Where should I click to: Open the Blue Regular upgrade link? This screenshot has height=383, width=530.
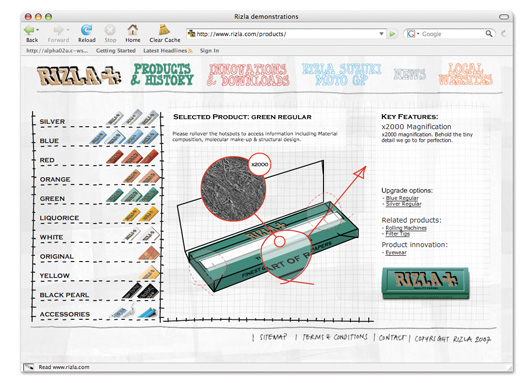click(x=402, y=198)
